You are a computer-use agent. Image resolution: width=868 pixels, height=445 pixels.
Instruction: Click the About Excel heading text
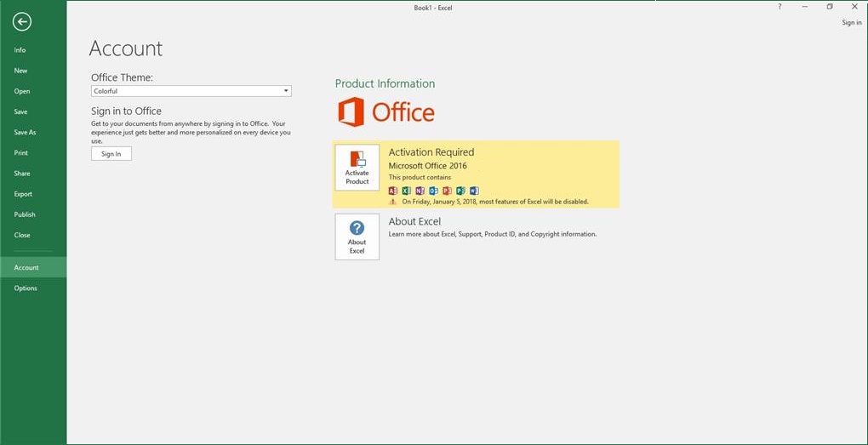(414, 221)
